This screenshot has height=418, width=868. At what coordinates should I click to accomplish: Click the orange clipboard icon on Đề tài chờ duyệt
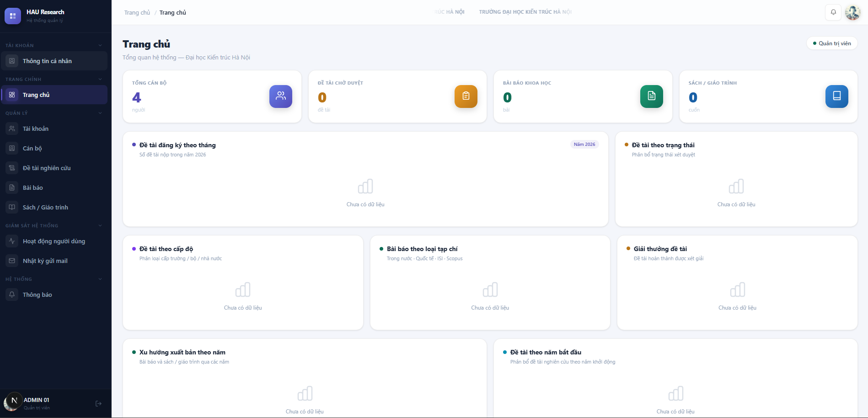tap(466, 96)
